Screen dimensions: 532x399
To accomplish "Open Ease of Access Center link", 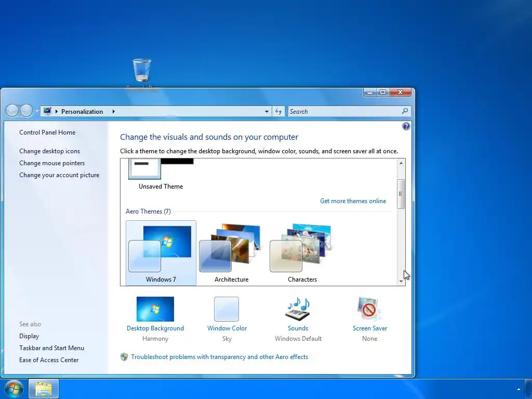I will click(49, 360).
